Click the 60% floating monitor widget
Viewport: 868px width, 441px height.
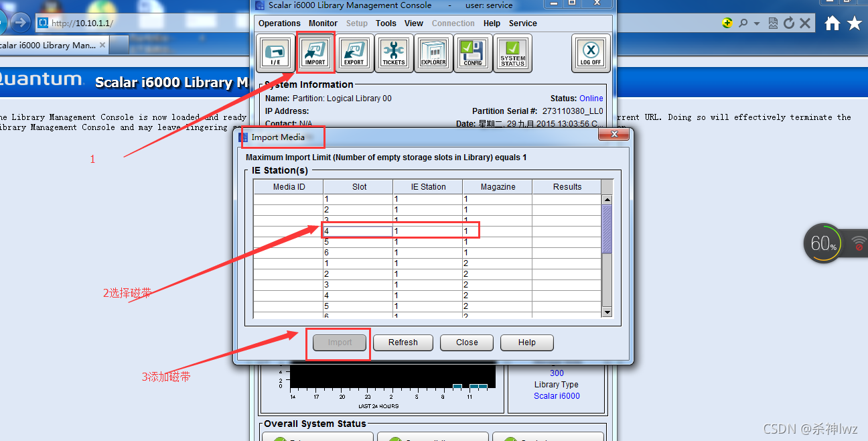[823, 243]
